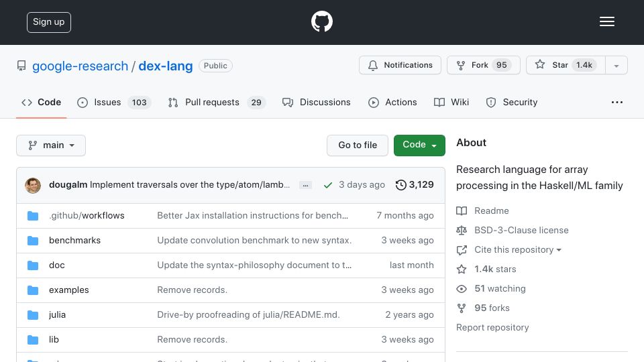The height and width of the screenshot is (362, 644).
Task: Click the green commit status checkmark
Action: (328, 185)
